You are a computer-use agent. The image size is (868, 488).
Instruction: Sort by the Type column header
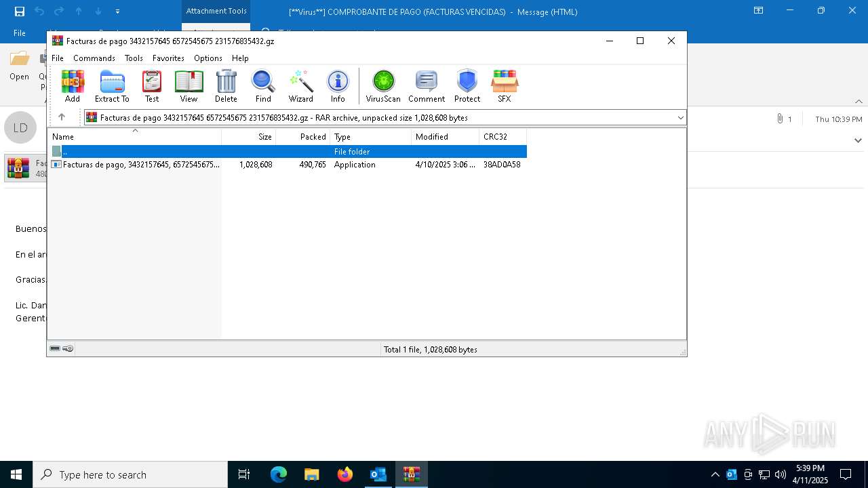click(370, 136)
